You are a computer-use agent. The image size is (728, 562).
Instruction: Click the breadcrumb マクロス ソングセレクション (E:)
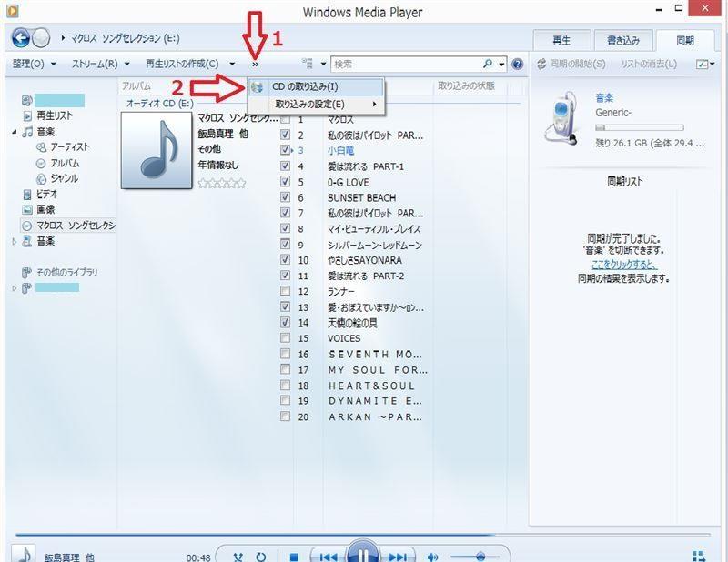(x=125, y=38)
